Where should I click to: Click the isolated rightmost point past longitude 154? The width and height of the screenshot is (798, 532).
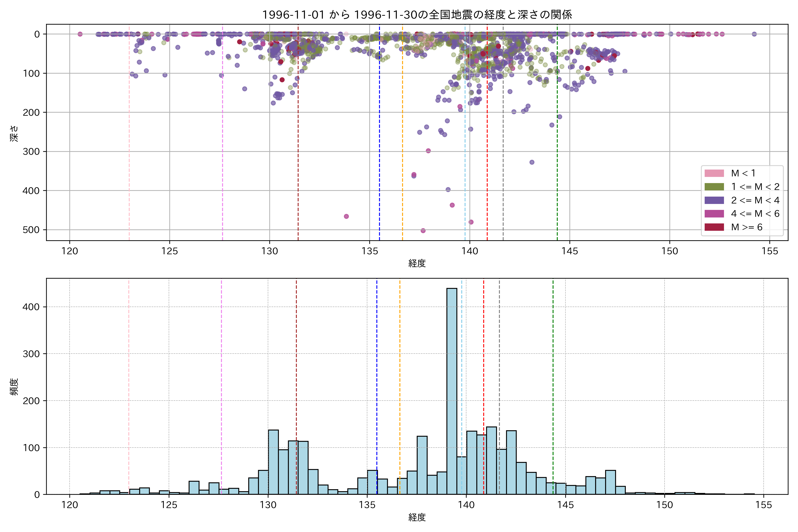(x=754, y=34)
